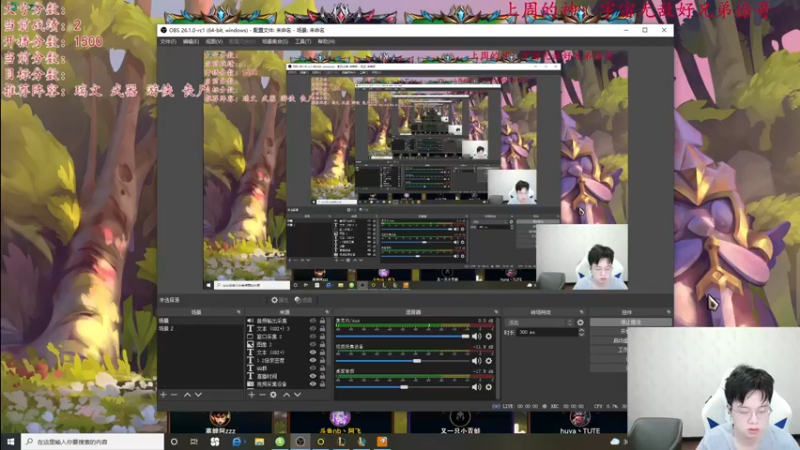Toggle visibility of 视频采集设备 source

click(313, 384)
